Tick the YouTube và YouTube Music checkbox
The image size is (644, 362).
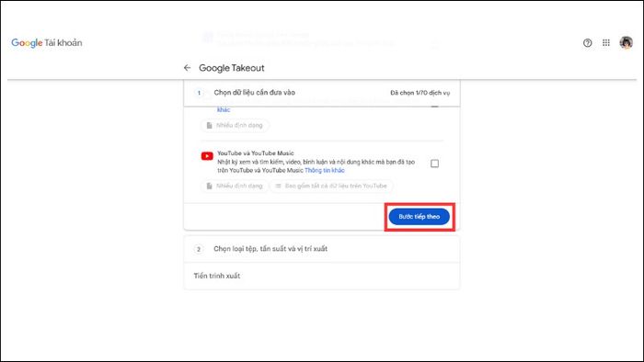coord(434,164)
